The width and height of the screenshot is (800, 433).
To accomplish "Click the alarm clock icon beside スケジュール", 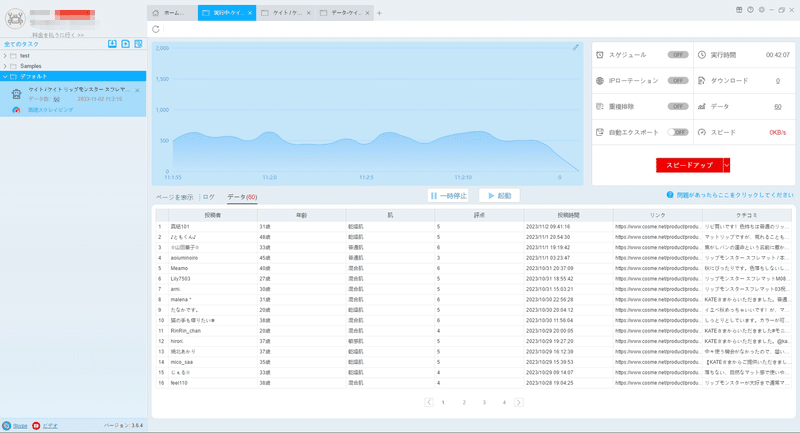I will 600,55.
